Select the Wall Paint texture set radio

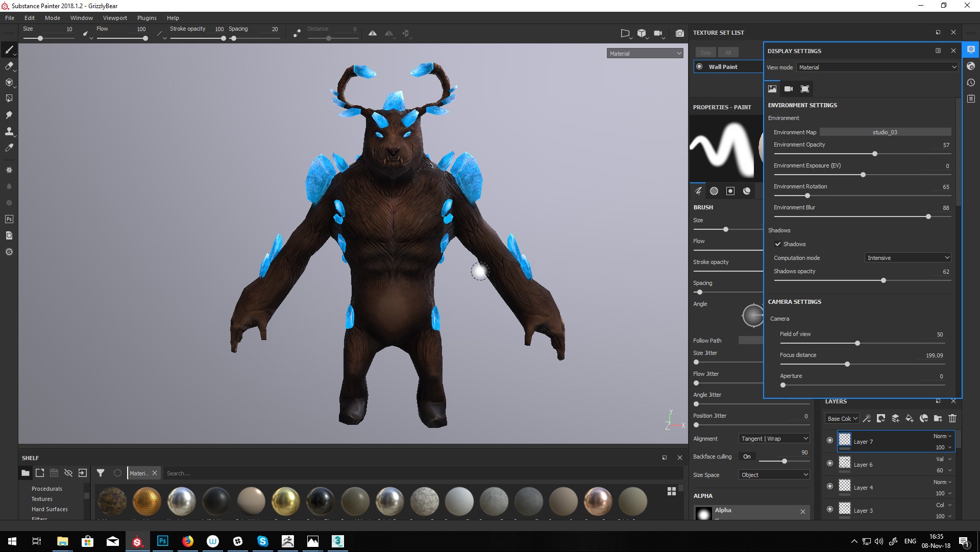[699, 66]
